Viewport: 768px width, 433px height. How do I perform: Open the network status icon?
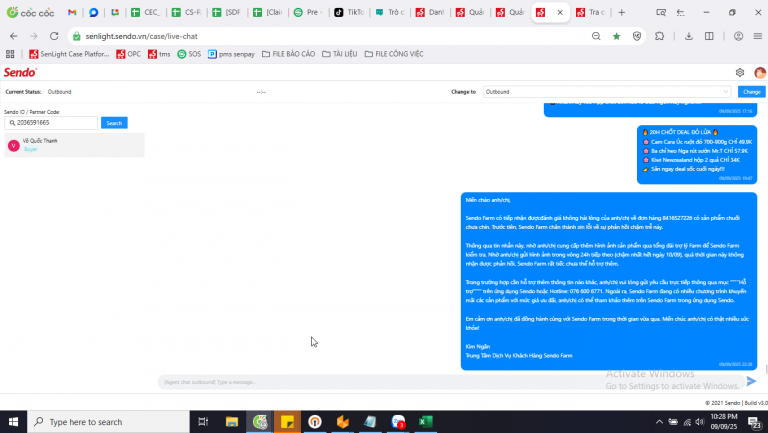(x=687, y=422)
